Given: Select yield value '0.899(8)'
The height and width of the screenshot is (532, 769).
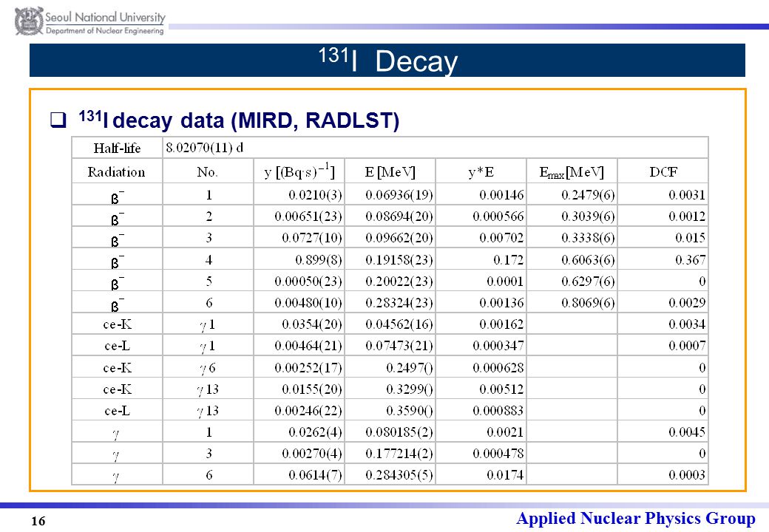Looking at the screenshot, I should point(319,259).
